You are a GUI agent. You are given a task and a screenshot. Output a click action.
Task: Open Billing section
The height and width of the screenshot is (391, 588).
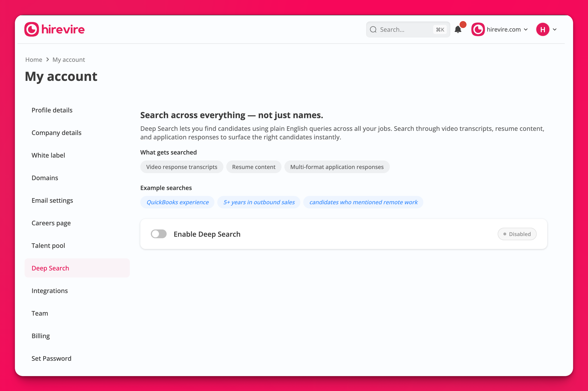41,336
